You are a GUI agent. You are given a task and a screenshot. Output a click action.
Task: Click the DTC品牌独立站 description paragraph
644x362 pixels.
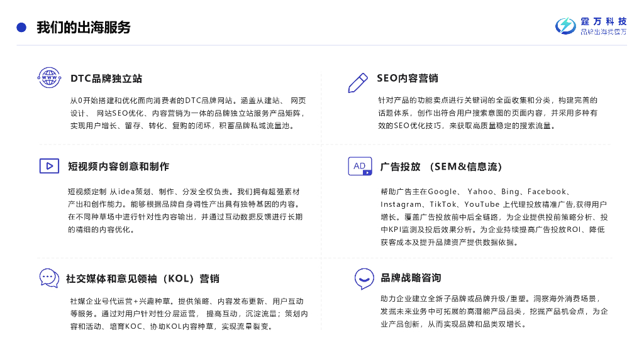(188, 113)
